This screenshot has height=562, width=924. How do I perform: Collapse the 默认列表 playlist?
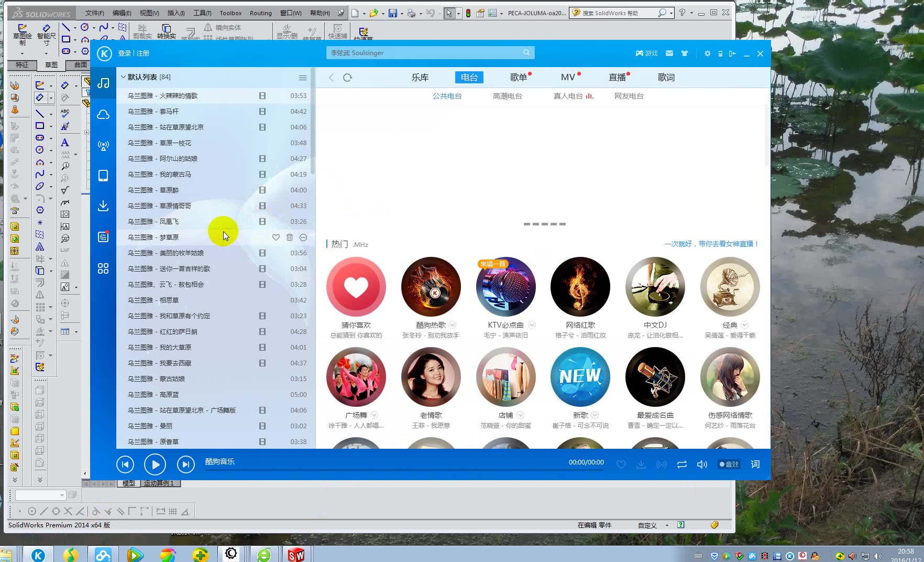(124, 77)
